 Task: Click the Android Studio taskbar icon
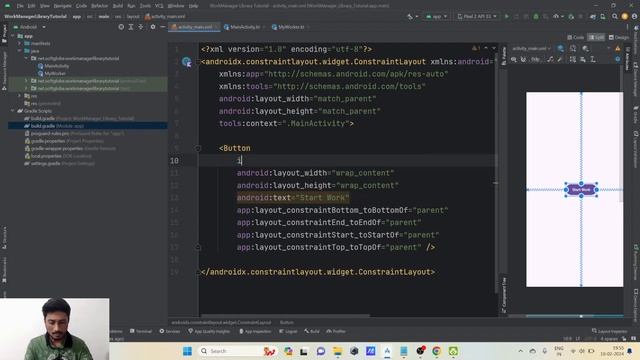(x=387, y=351)
